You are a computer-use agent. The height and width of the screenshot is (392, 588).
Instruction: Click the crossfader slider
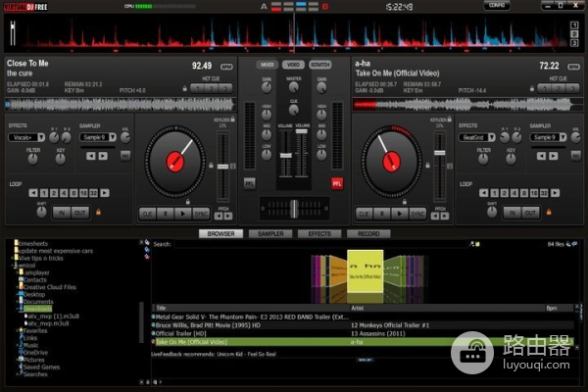click(x=294, y=208)
